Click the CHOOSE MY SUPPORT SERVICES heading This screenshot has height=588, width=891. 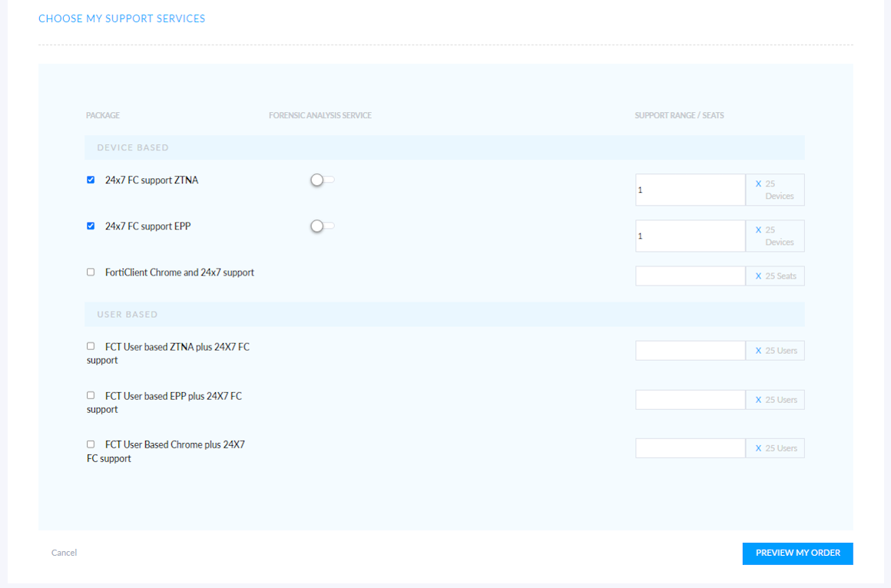[121, 18]
